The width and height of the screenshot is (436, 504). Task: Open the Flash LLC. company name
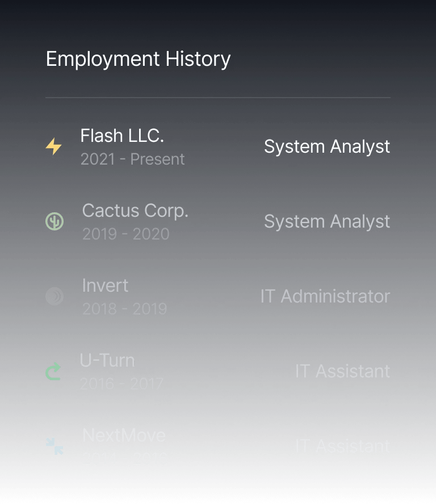tap(122, 136)
